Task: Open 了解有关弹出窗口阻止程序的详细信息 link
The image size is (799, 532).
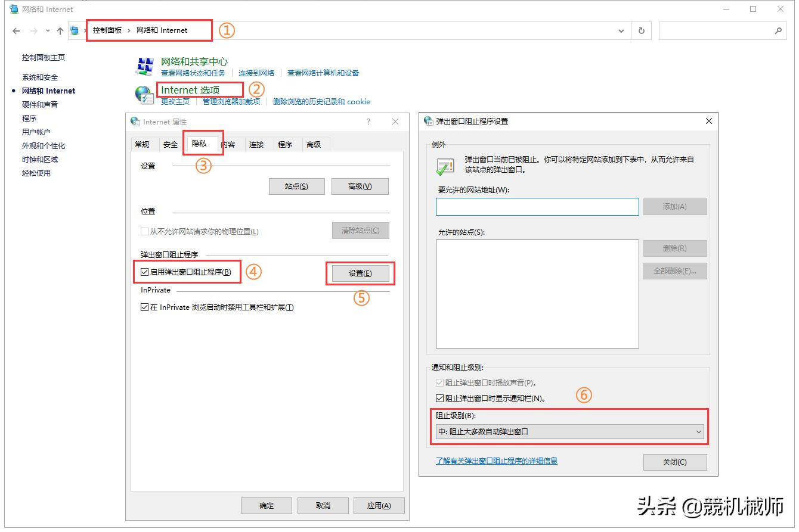Action: pos(497,461)
